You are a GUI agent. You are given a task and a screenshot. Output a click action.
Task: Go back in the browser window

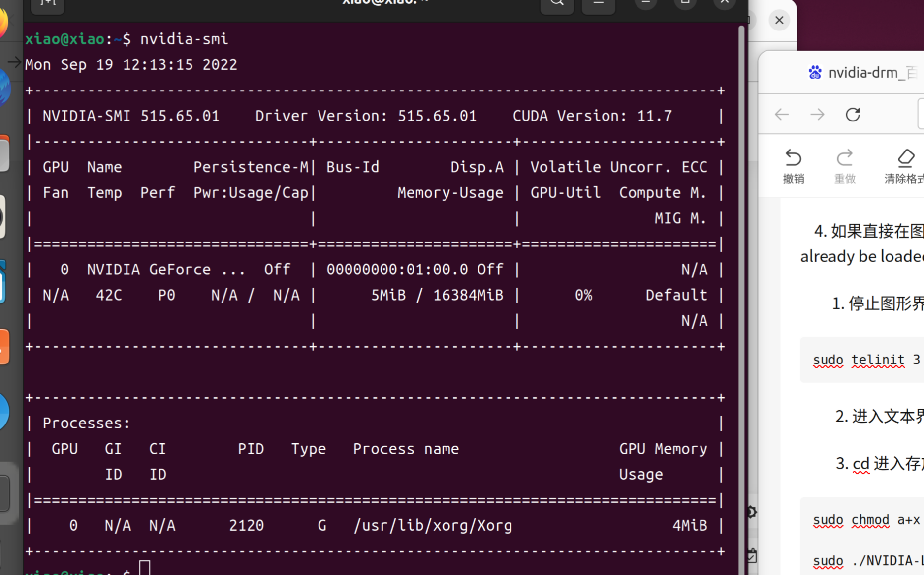click(x=782, y=115)
